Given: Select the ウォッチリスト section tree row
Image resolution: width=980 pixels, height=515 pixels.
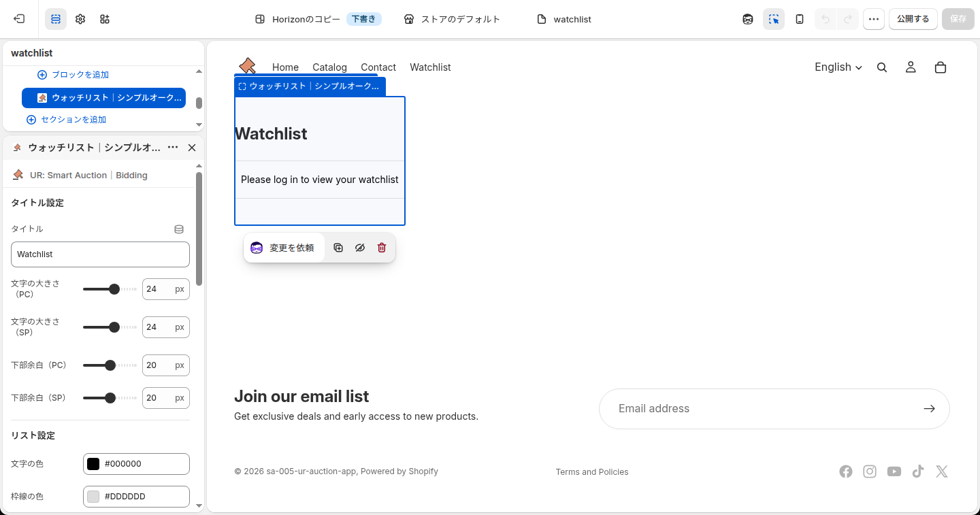Looking at the screenshot, I should click(103, 98).
